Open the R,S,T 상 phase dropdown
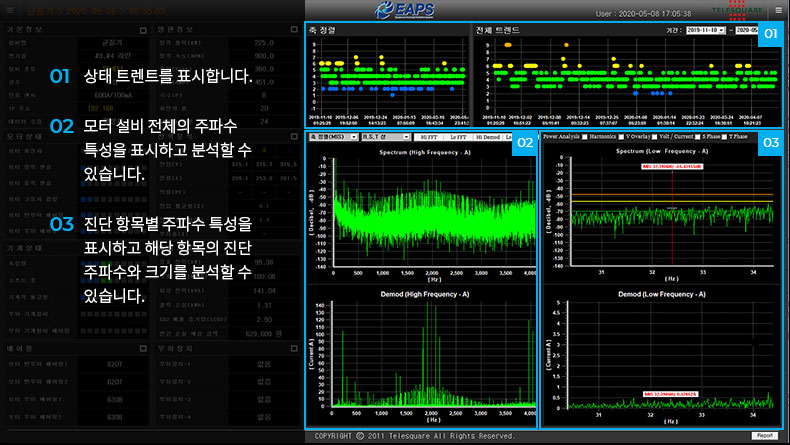The height and width of the screenshot is (445, 790). pos(385,137)
